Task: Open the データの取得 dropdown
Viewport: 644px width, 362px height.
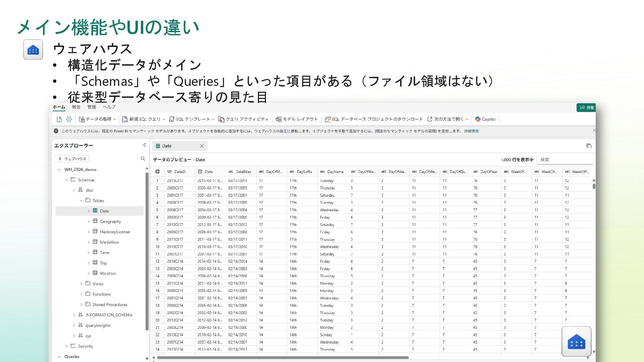Action: click(x=97, y=119)
